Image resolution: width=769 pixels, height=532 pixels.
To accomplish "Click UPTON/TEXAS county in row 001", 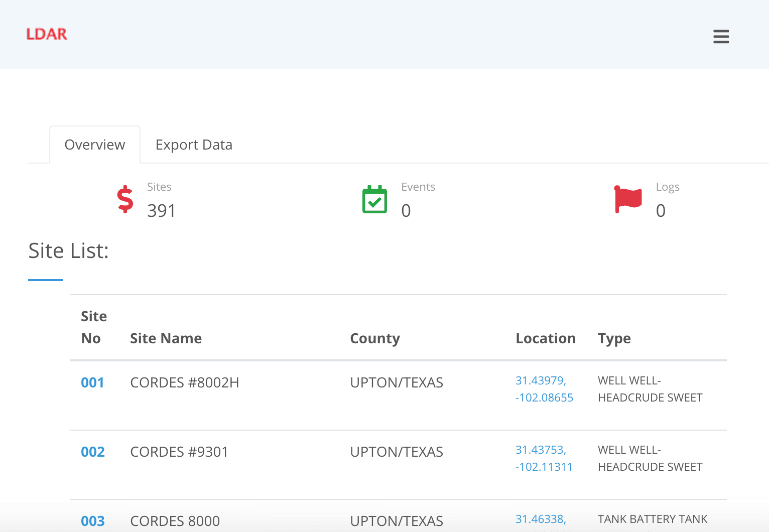I will tap(397, 382).
